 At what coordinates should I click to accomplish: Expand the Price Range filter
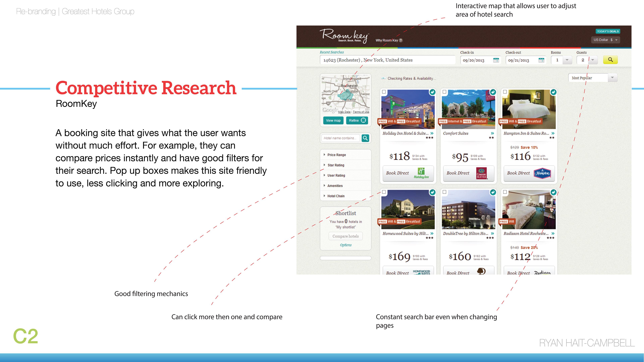tap(336, 155)
